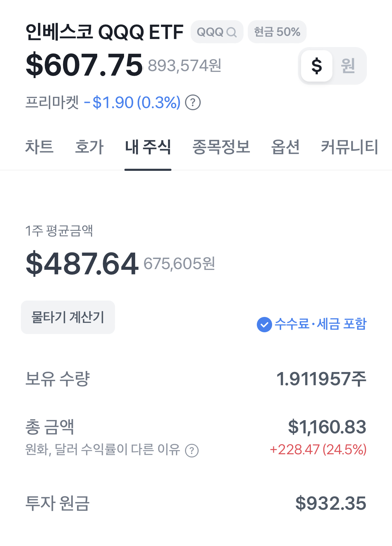View the 커뮤니티 tab

(349, 147)
